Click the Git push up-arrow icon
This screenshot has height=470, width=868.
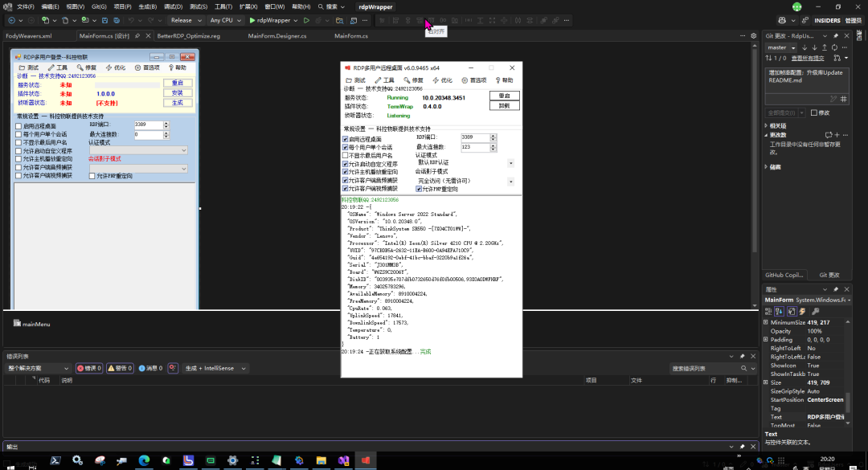pyautogui.click(x=825, y=47)
